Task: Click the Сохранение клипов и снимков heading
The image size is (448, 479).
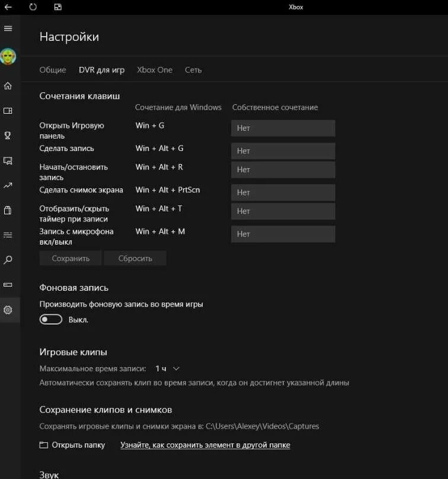Action: pos(105,410)
